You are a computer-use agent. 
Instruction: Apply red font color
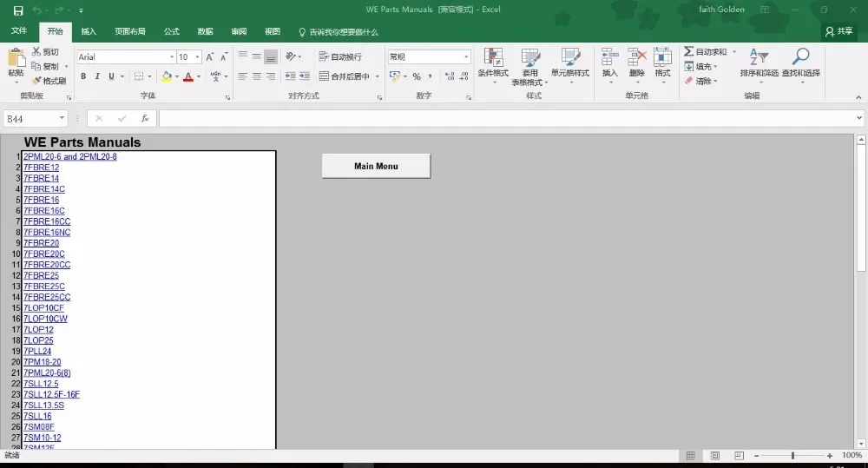point(188,76)
